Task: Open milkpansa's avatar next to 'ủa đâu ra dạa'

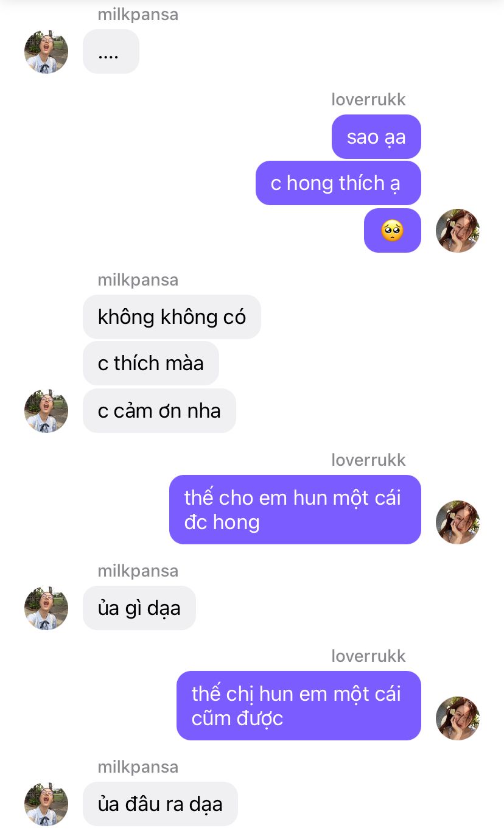Action: pyautogui.click(x=46, y=804)
